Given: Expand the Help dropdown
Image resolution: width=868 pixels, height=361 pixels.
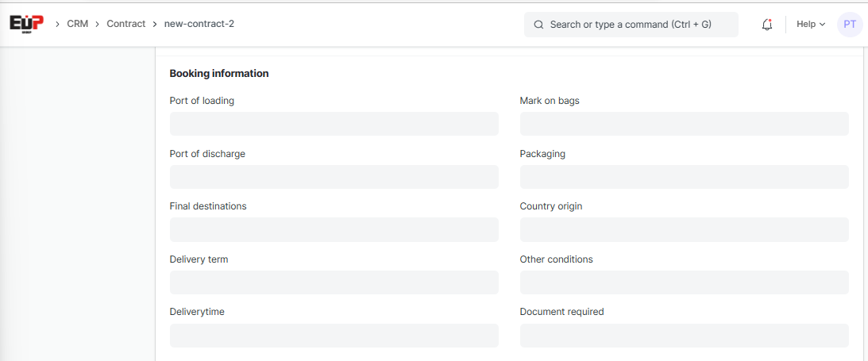Looking at the screenshot, I should (x=810, y=25).
